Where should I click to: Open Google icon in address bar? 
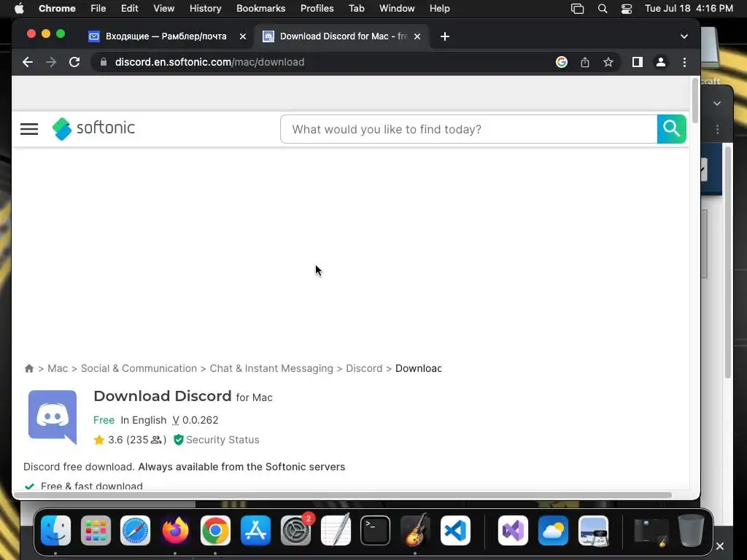click(x=562, y=62)
